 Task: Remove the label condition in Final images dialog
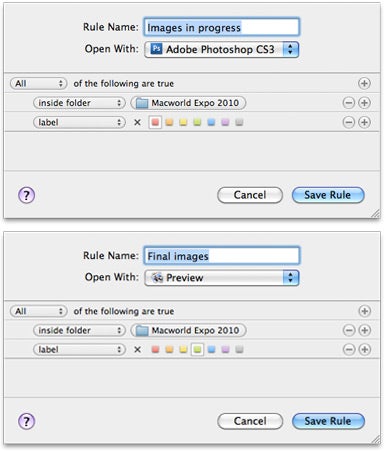pyautogui.click(x=349, y=349)
